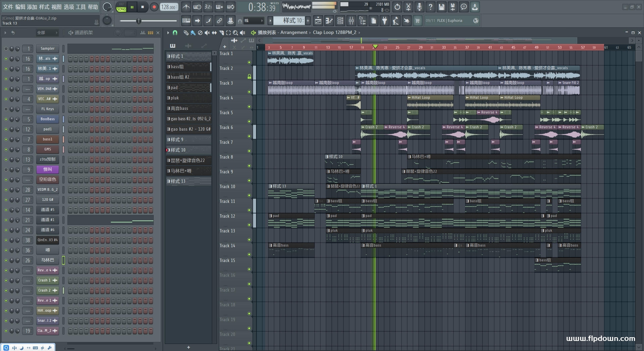
Task: Open the 文件 menu
Action: (x=8, y=7)
